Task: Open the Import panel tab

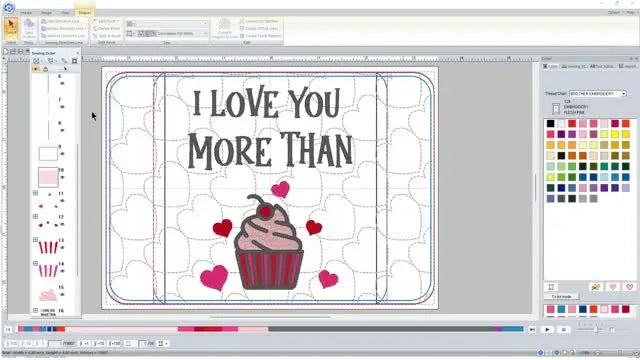Action: coord(628,66)
